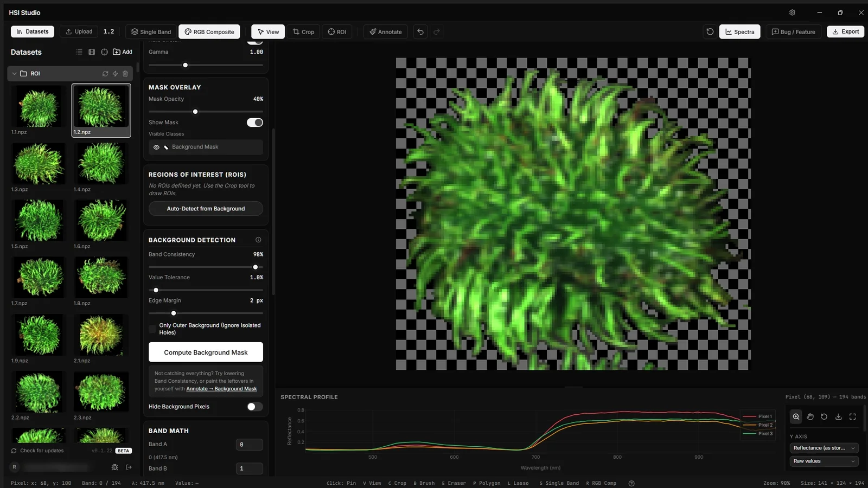
Task: Click Compute Background Mask button
Action: click(206, 352)
